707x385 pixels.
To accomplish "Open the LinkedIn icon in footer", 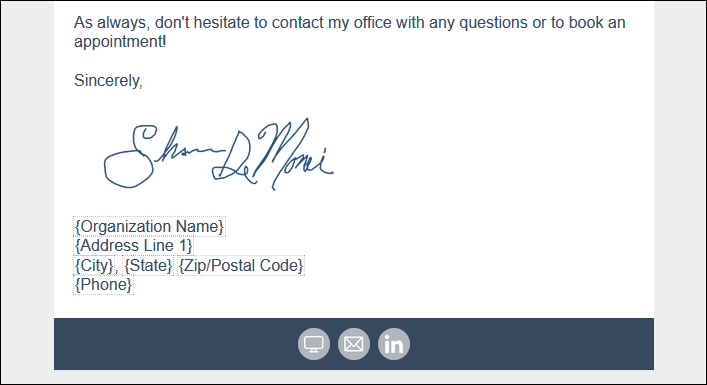I will click(394, 344).
